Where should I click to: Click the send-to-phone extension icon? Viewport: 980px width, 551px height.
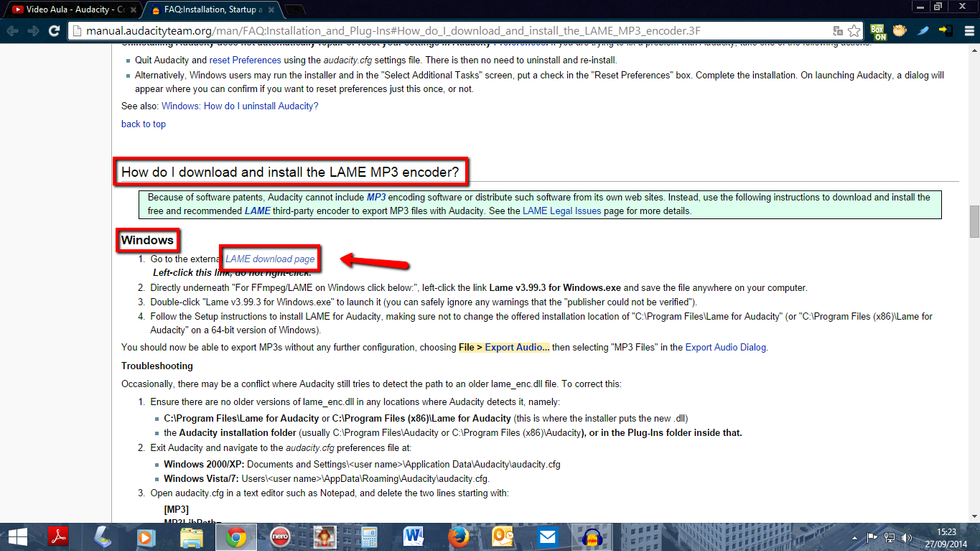[946, 31]
